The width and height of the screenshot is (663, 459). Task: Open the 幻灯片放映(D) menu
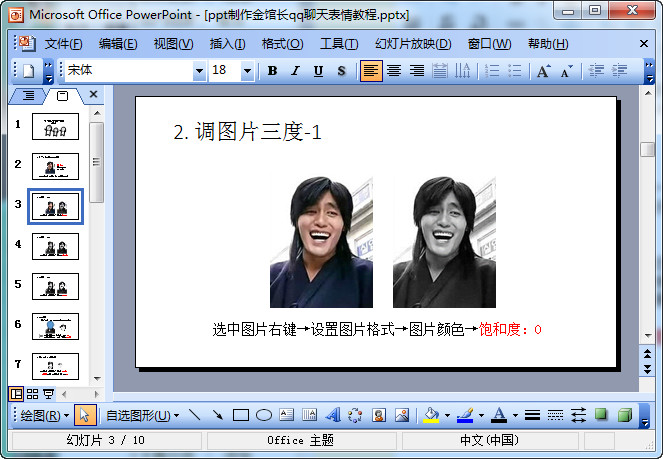413,44
